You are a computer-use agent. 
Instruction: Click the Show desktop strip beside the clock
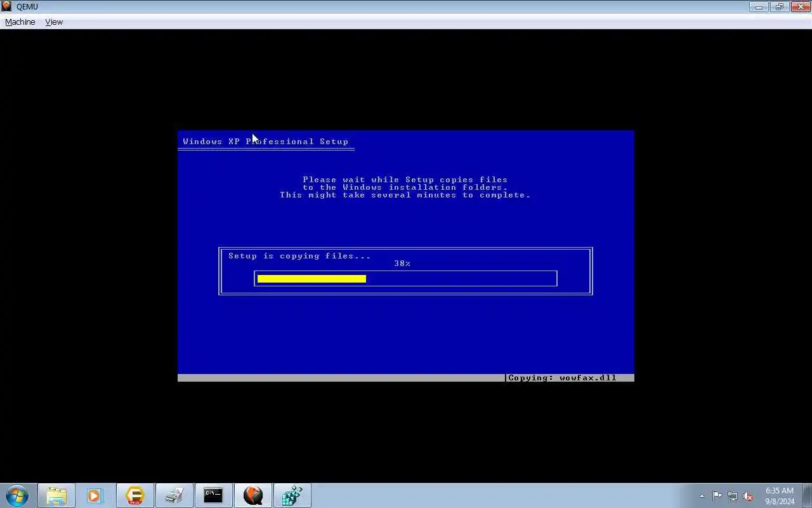808,495
